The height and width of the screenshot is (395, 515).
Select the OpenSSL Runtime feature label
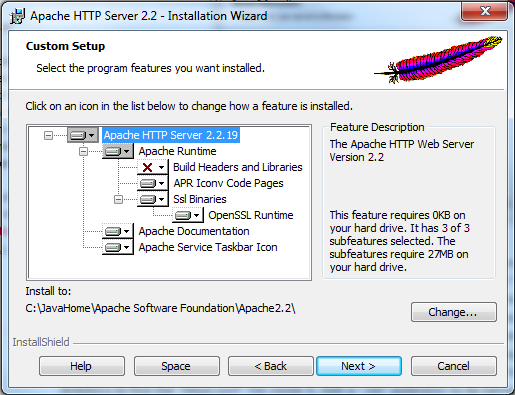(x=251, y=215)
